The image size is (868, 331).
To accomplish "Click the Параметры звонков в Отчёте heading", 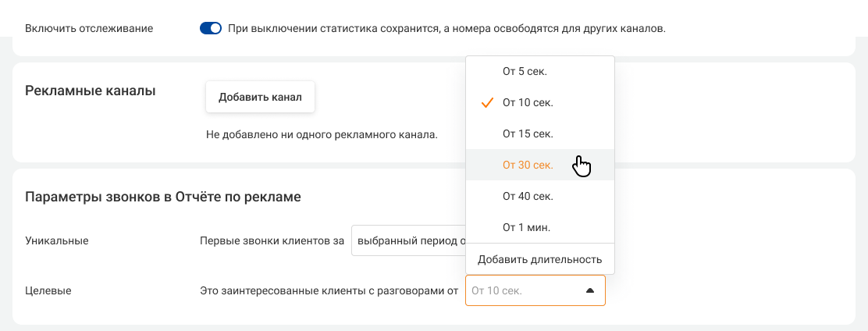I will (163, 197).
